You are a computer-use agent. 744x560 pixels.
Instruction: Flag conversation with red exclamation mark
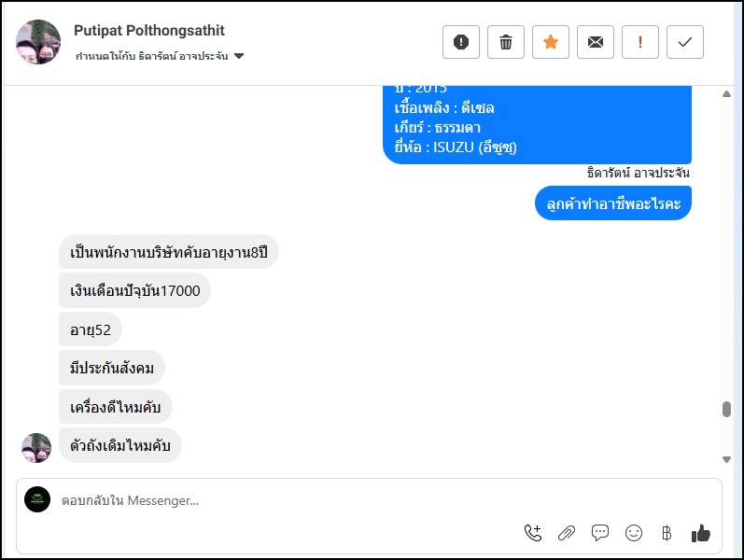(x=640, y=42)
